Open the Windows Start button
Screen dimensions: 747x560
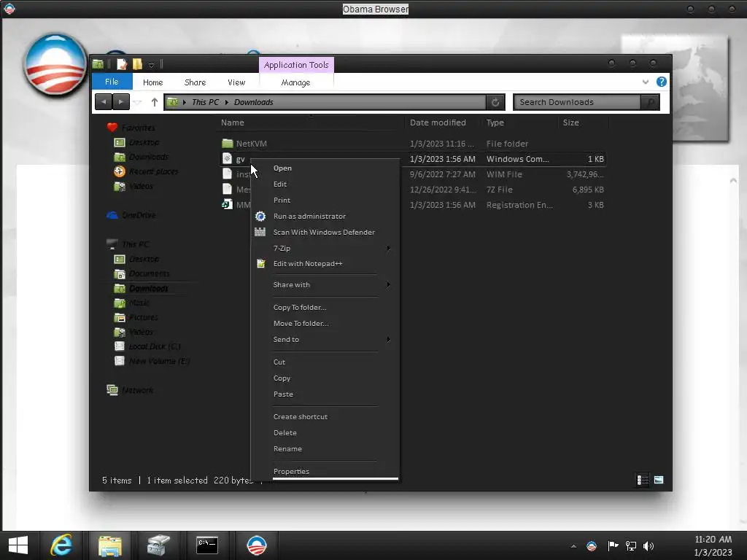[18, 545]
